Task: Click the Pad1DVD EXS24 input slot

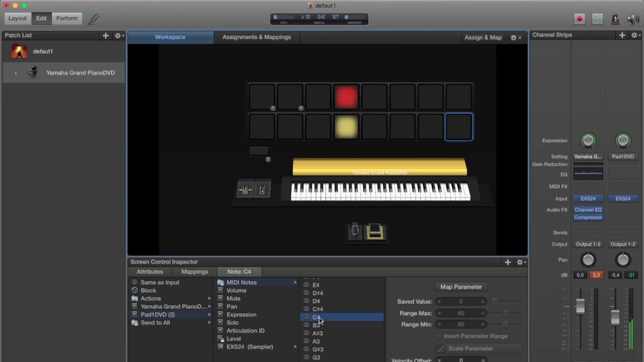Action: pyautogui.click(x=623, y=199)
